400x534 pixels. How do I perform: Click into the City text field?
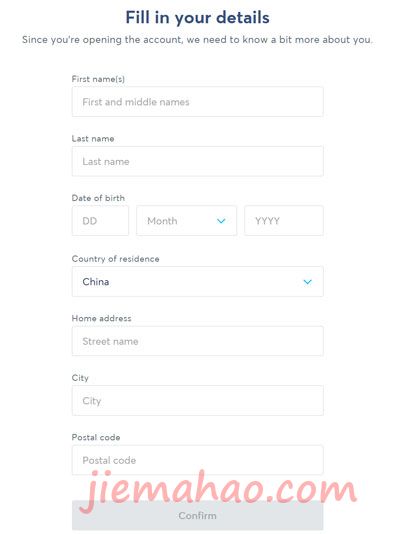tap(197, 401)
